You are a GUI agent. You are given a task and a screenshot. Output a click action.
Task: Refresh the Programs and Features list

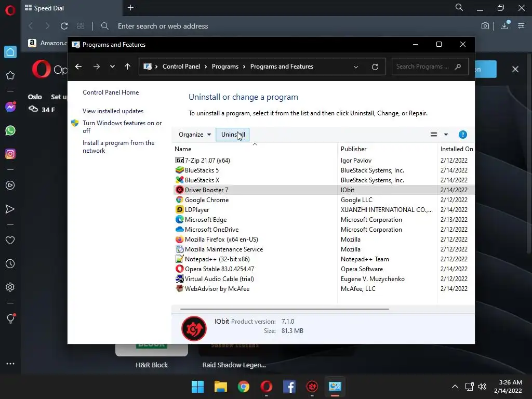pyautogui.click(x=375, y=66)
